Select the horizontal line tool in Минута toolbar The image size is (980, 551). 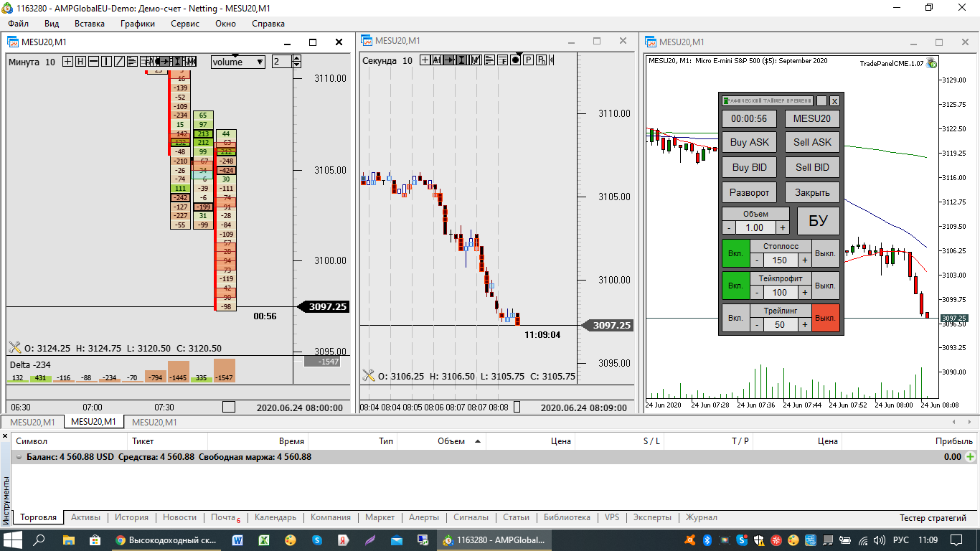point(93,62)
